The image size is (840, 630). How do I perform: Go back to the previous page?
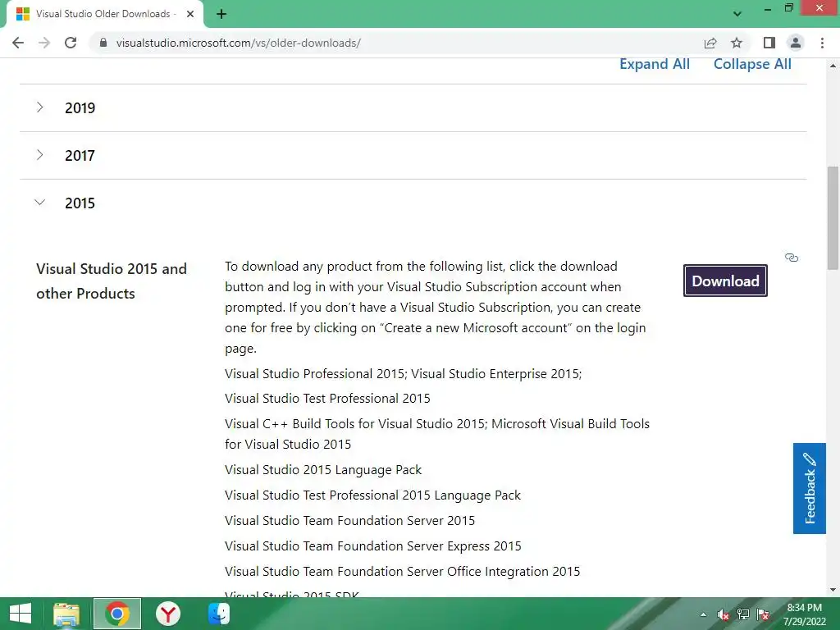coord(18,43)
